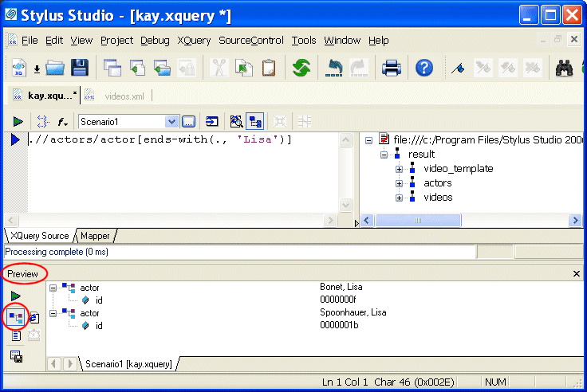This screenshot has height=392, width=587.
Task: Click save preview results icon
Action: [16, 356]
